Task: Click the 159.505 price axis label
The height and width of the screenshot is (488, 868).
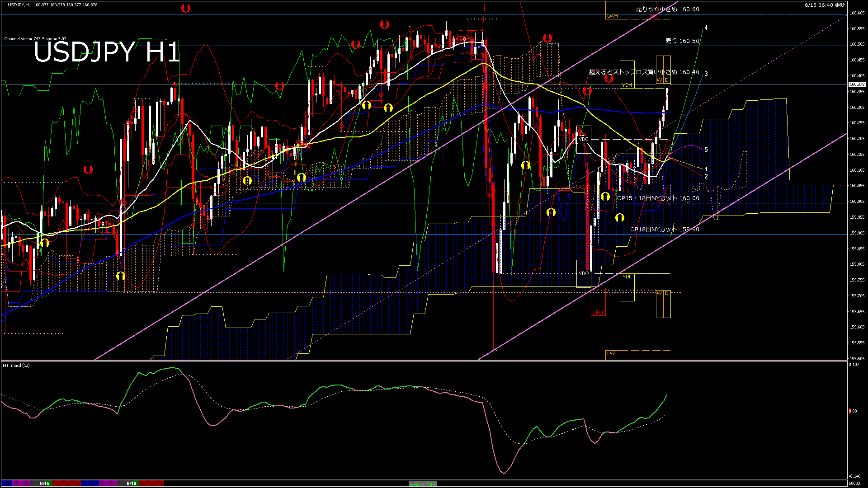Action: [857, 359]
